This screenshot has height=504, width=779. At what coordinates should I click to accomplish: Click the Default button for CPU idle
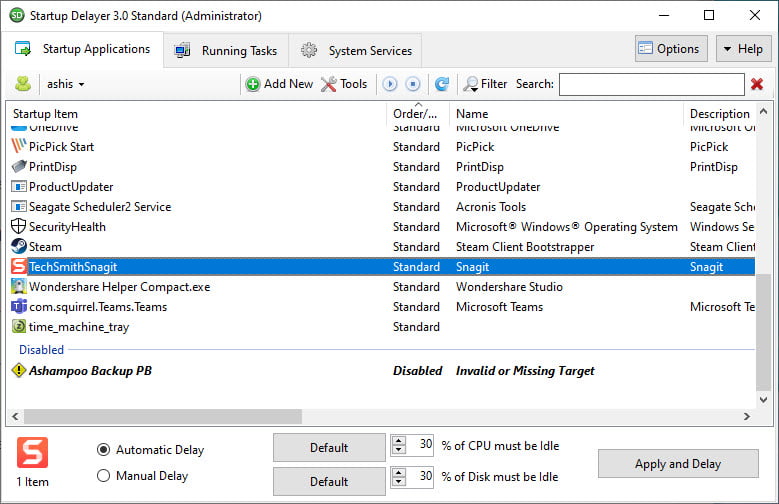pyautogui.click(x=329, y=447)
